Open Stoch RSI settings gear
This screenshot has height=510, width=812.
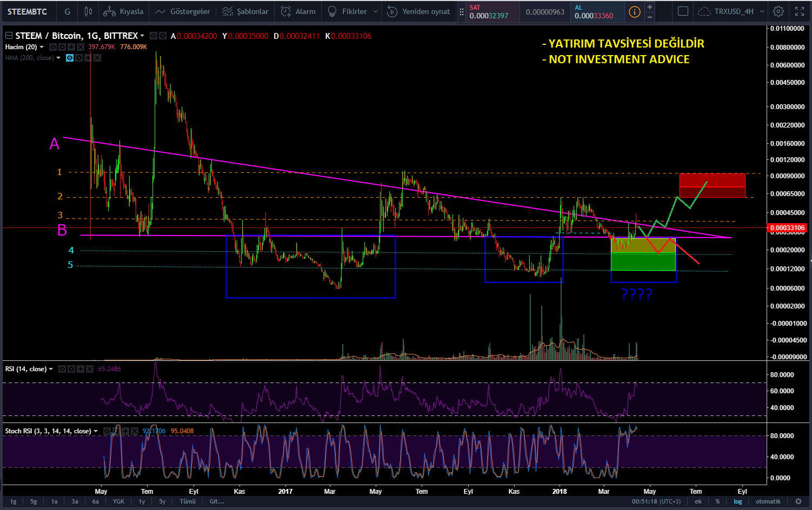116,431
